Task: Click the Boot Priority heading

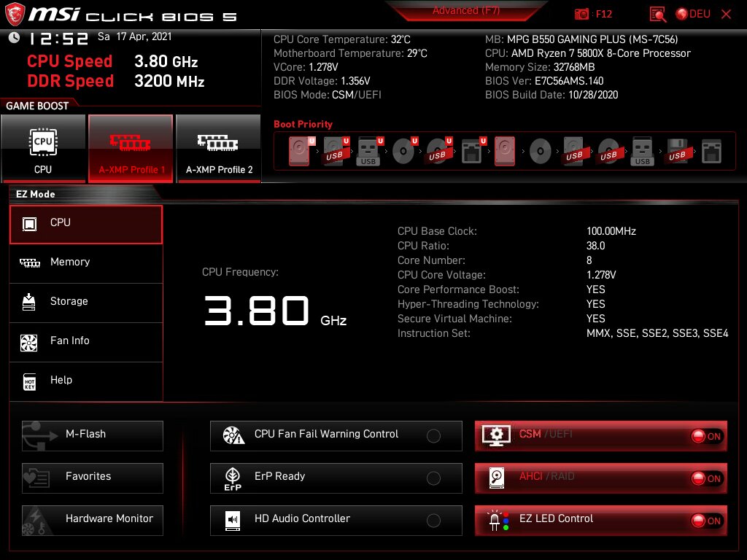Action: (303, 124)
